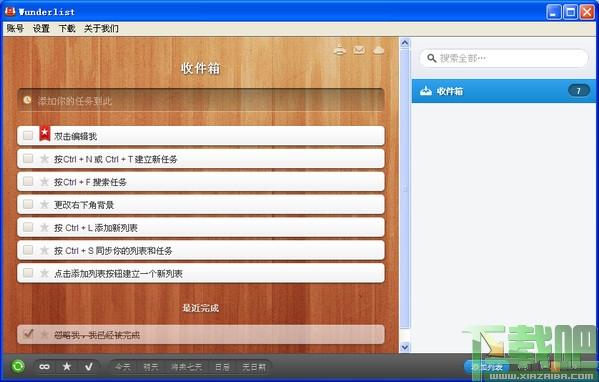The height and width of the screenshot is (382, 599).
Task: Click the green sync button
Action: click(18, 366)
